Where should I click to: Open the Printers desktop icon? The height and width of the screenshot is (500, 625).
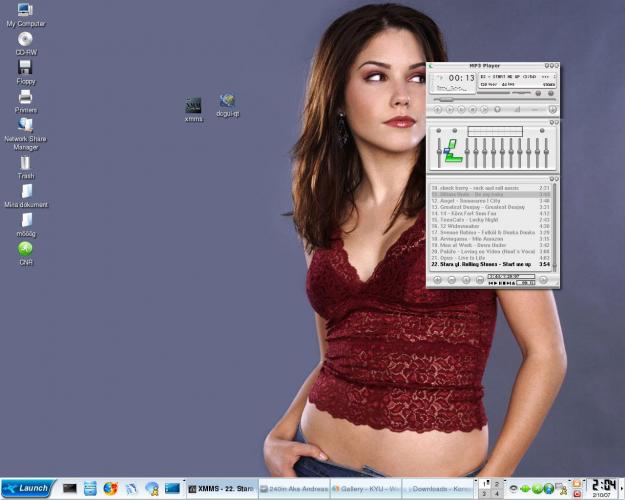point(25,97)
